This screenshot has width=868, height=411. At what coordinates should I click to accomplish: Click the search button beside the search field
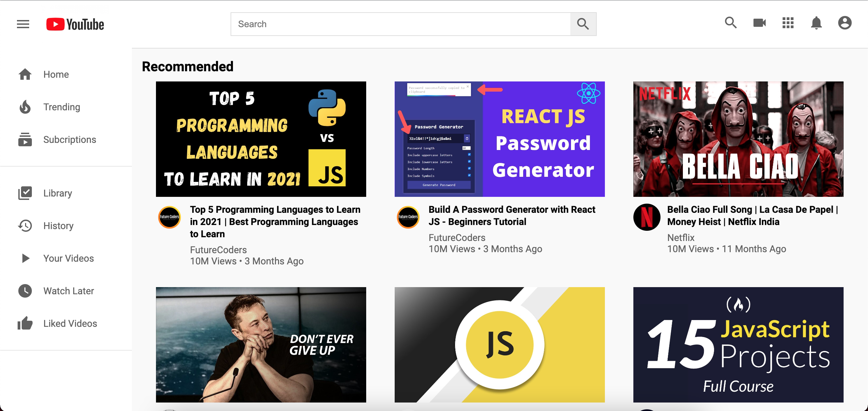point(583,24)
